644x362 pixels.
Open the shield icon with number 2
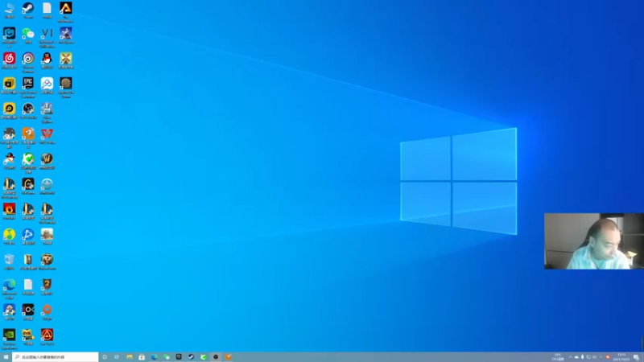click(47, 286)
